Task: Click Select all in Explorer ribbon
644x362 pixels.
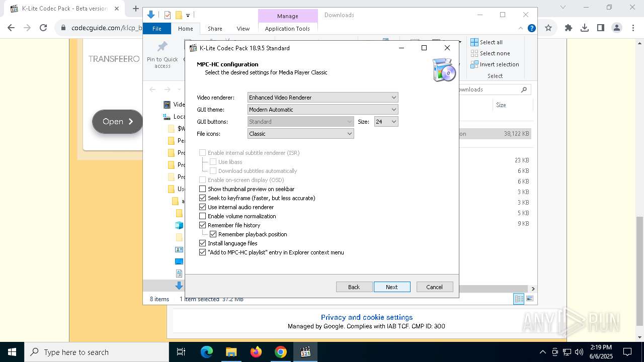Action: point(487,42)
